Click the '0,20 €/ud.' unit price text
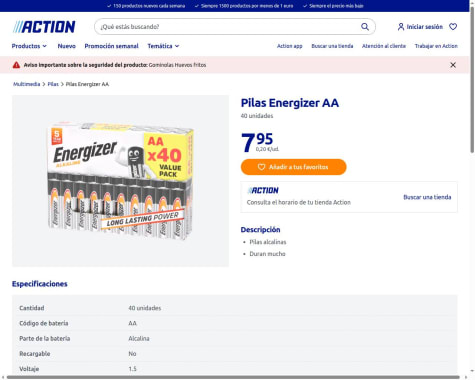The image size is (475, 380). 267,149
